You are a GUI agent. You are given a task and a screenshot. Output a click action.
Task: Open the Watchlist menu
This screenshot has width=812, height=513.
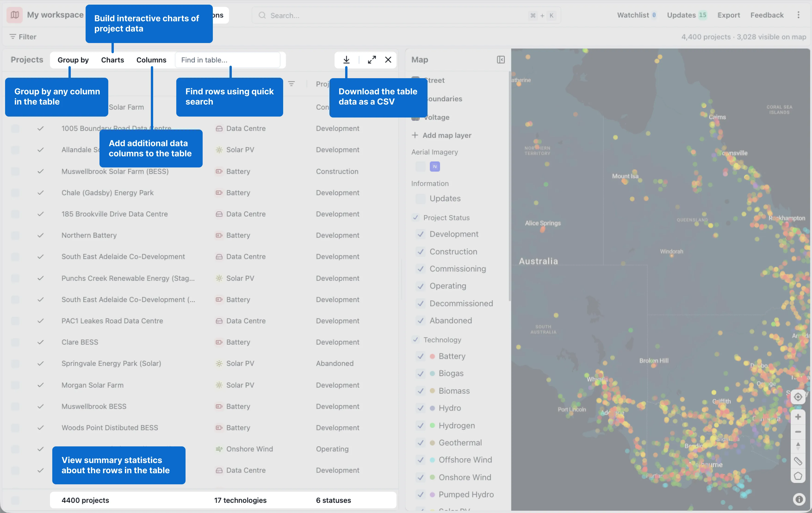coord(637,15)
